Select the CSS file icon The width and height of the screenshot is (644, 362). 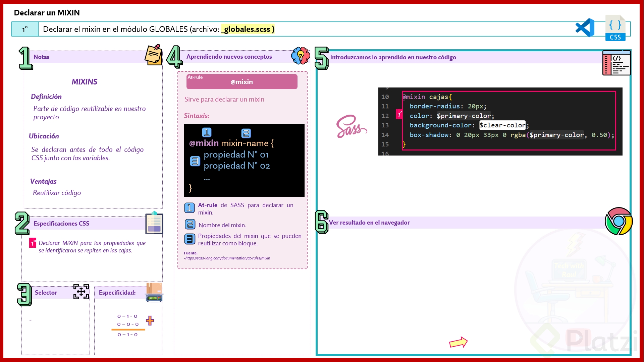[x=615, y=27]
